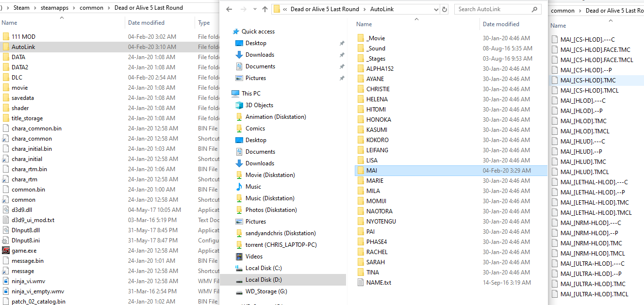The height and width of the screenshot is (305, 644).
Task: Select MAI_[LETHAL-HLOD].---C in right window
Action: click(x=594, y=182)
